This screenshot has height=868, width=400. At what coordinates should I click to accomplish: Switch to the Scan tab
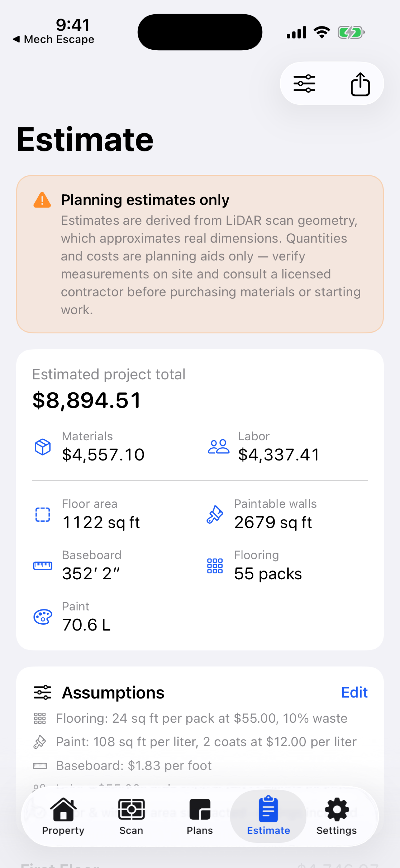131,816
